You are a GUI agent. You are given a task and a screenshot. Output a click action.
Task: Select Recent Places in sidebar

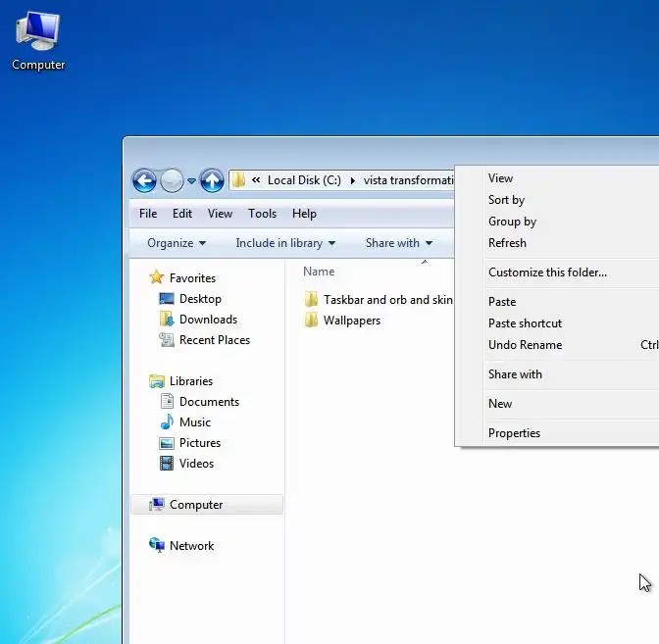(215, 340)
